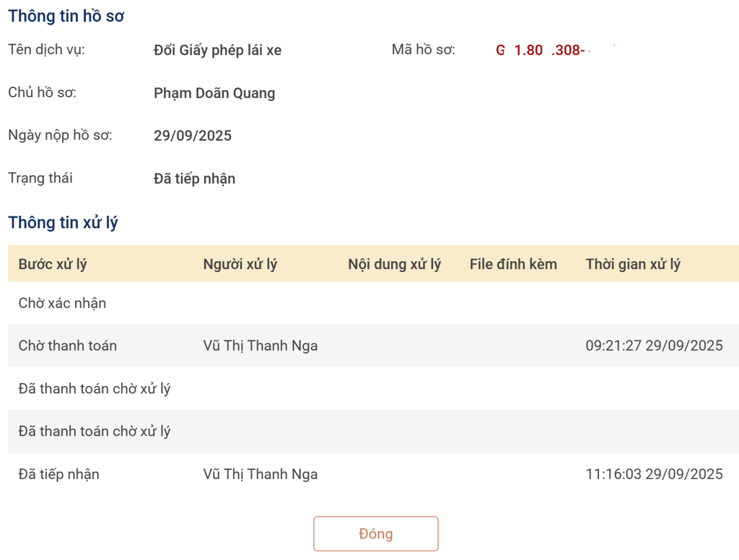739x560 pixels.
Task: Click the Bước xử lý column header
Action: 53,264
